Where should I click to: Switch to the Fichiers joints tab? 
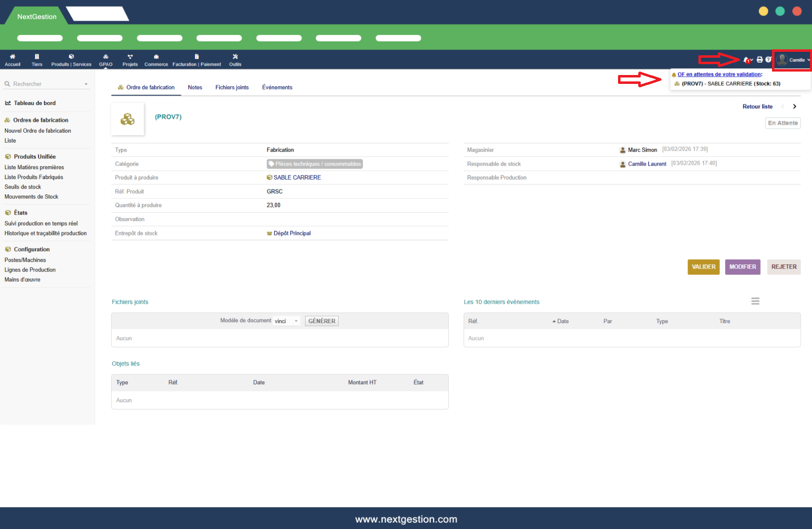pos(232,87)
